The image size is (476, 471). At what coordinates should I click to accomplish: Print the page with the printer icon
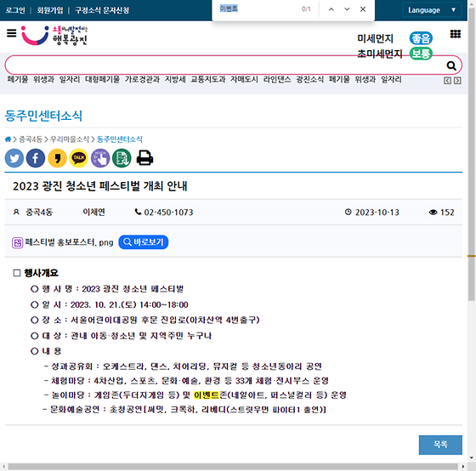coord(144,158)
